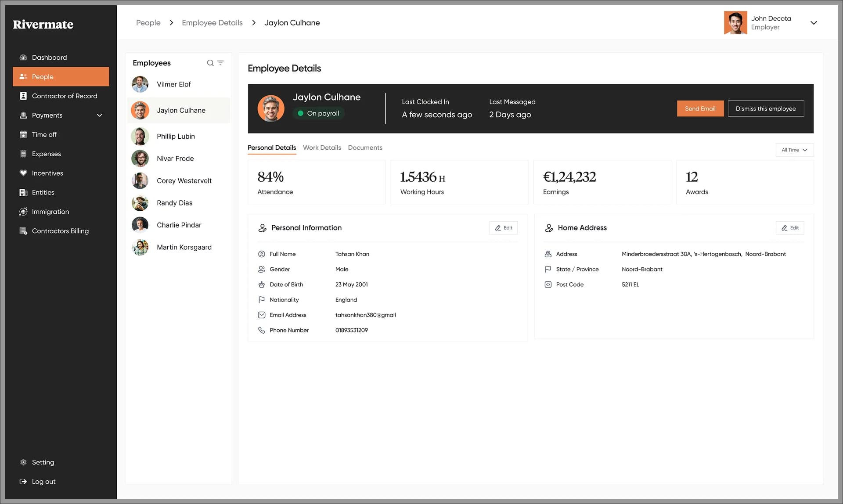Open the employer profile chevron menu
843x504 pixels.
814,22
